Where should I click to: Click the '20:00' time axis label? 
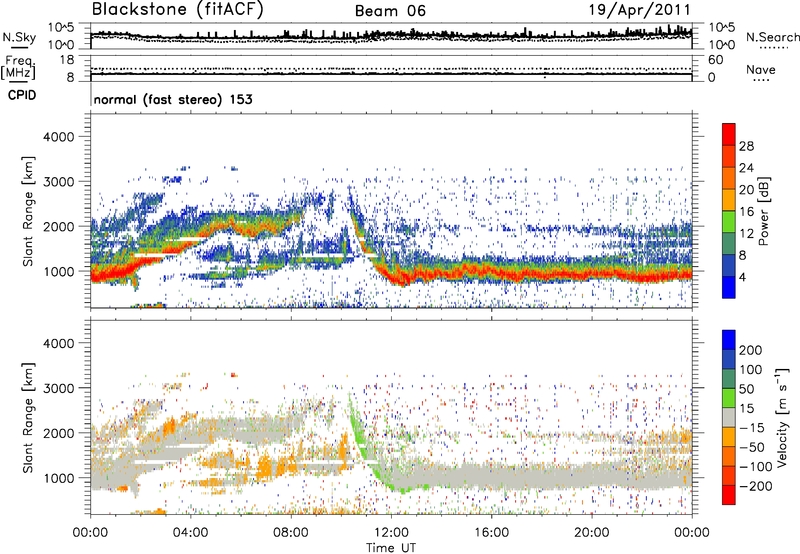[591, 533]
